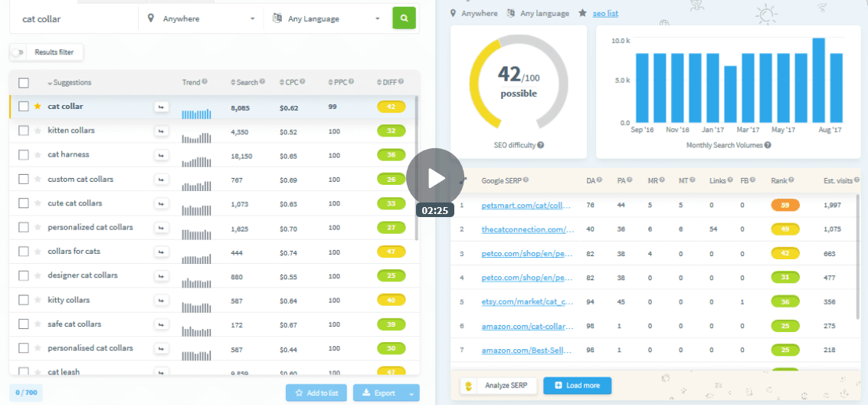Click the orange 59 rank badge
The height and width of the screenshot is (405, 868).
point(785,205)
